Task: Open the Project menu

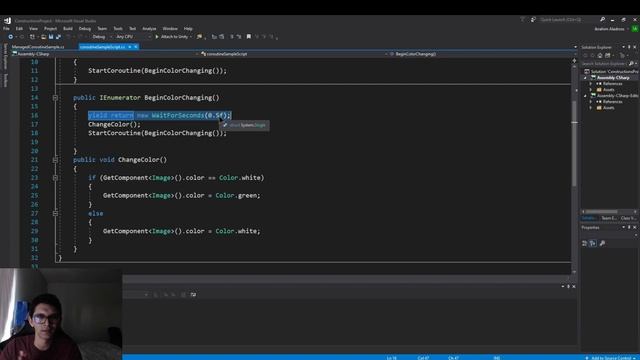Action: tap(50, 29)
